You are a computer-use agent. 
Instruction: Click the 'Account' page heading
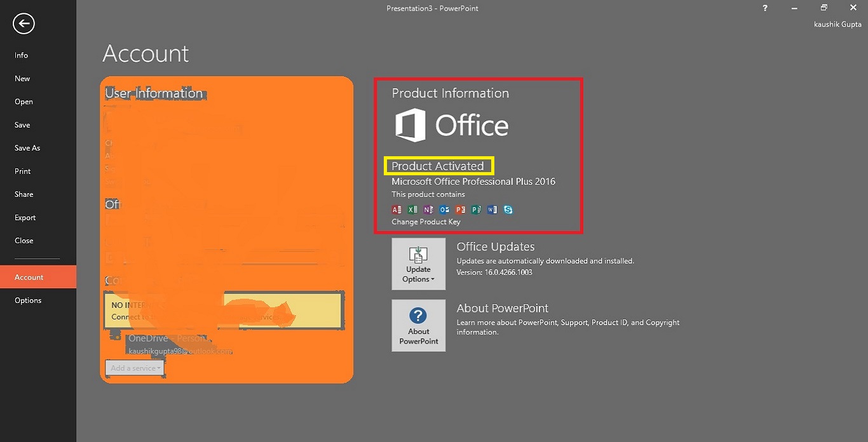146,53
